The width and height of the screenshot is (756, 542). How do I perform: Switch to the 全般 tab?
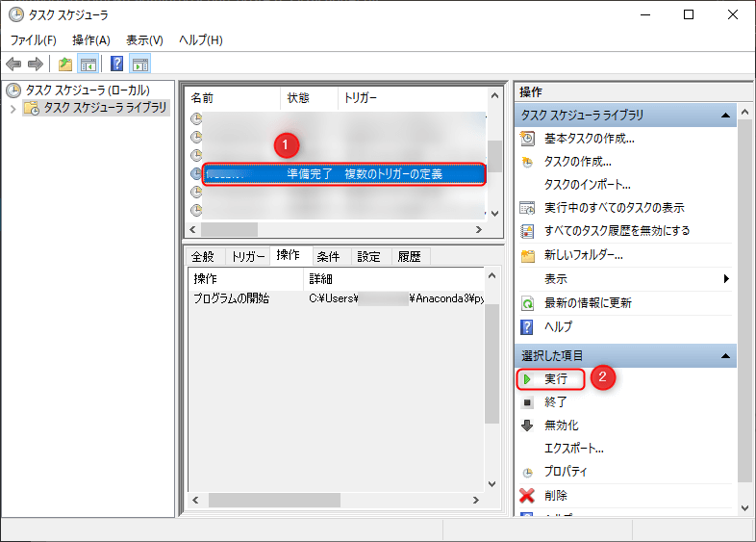click(203, 257)
